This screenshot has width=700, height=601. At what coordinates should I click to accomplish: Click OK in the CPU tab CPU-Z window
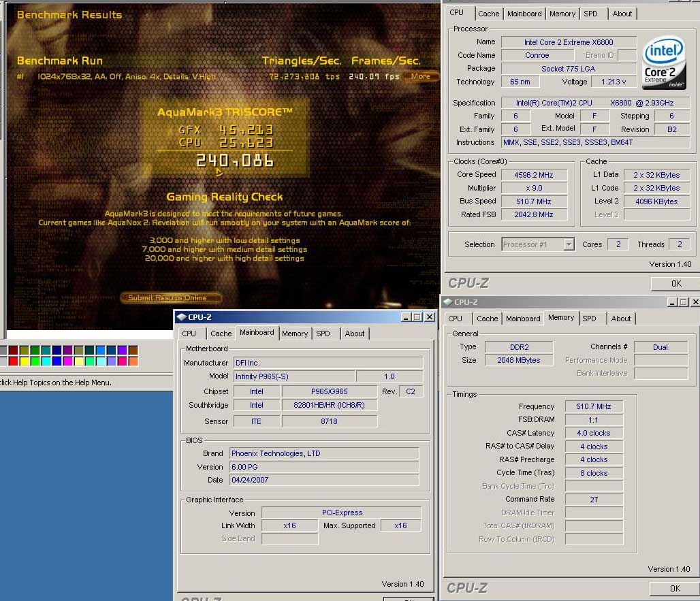(x=675, y=283)
